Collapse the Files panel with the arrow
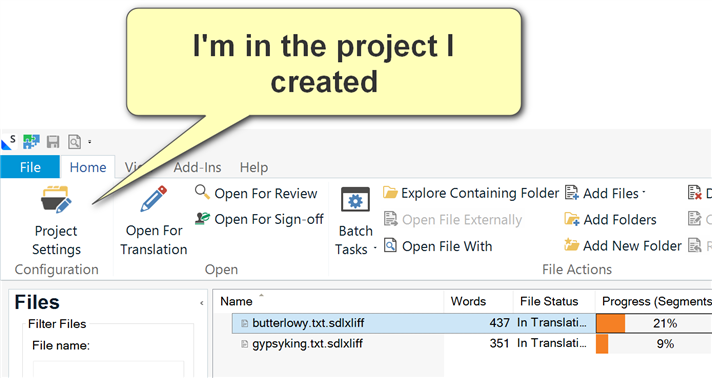Viewport: 712px width, 378px height. (x=202, y=303)
